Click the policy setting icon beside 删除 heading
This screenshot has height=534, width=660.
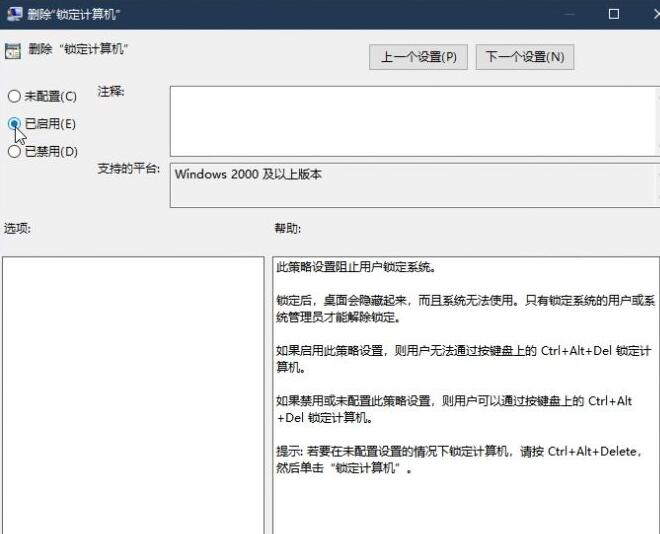pyautogui.click(x=13, y=51)
